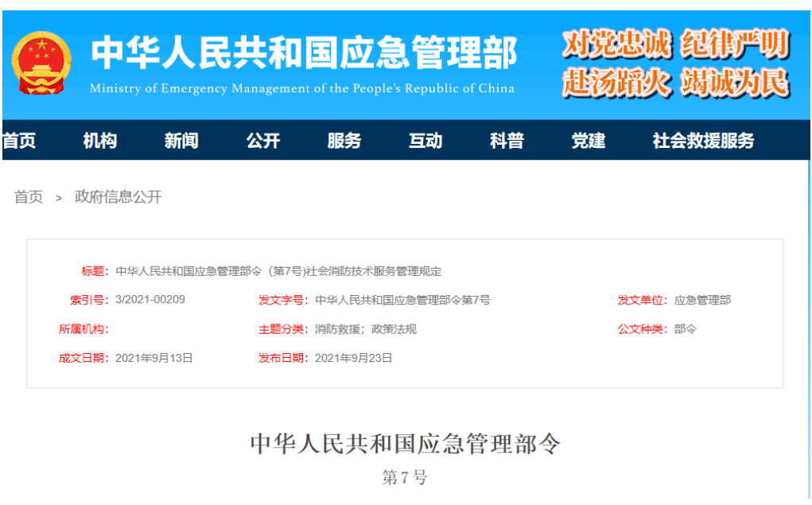812x505 pixels.
Task: Click the publication date 2021年9月23日
Action: (355, 357)
